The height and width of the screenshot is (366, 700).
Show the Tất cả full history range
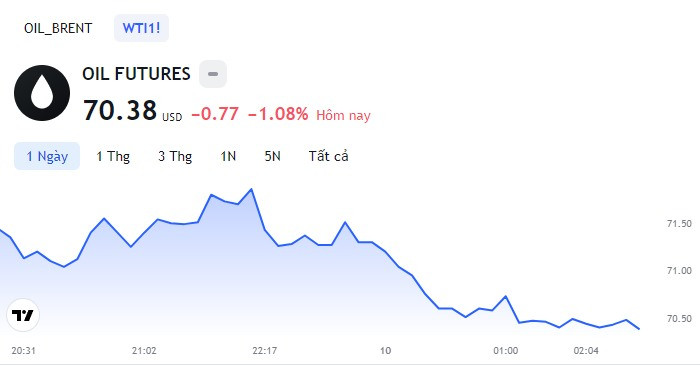[329, 156]
